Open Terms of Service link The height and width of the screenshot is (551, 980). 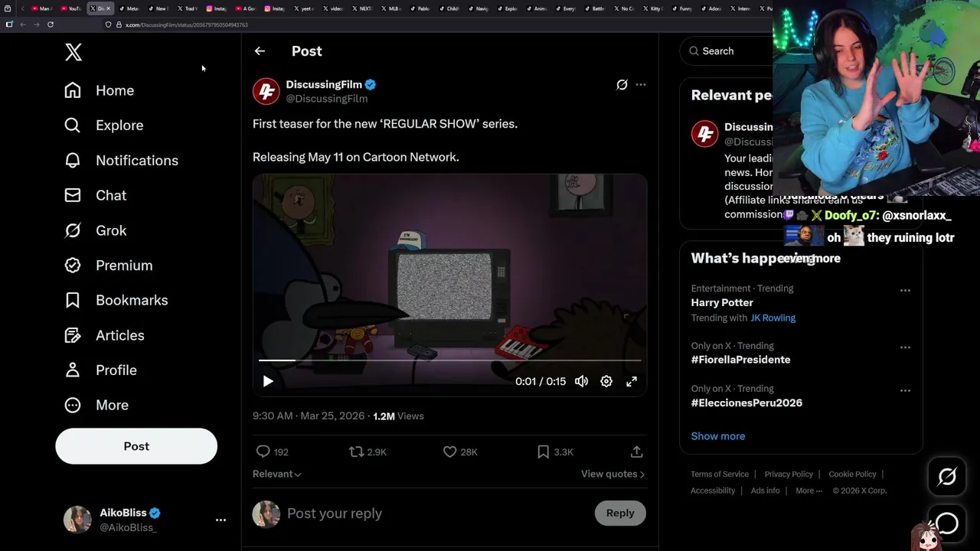point(720,474)
